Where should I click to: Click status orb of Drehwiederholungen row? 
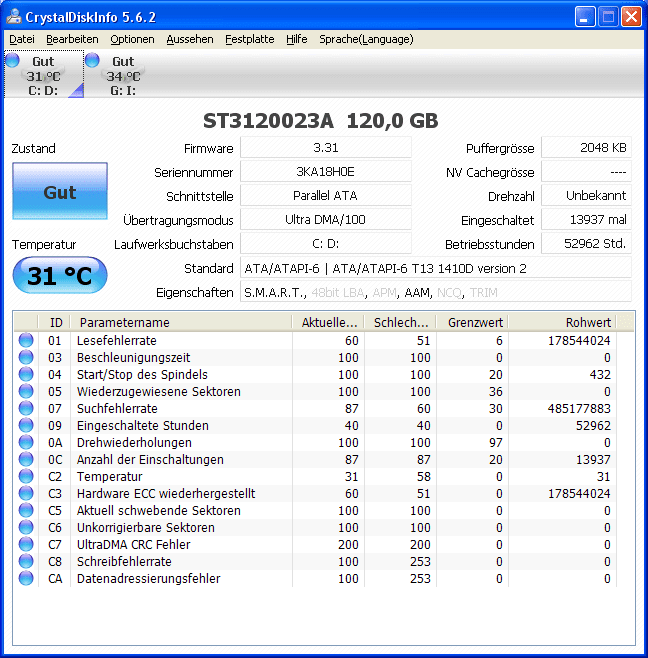(x=26, y=442)
